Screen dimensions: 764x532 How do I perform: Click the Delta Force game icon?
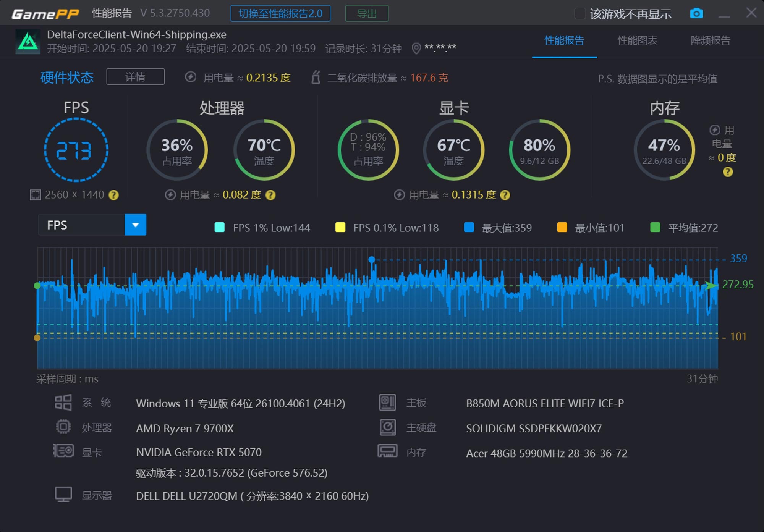tap(28, 42)
